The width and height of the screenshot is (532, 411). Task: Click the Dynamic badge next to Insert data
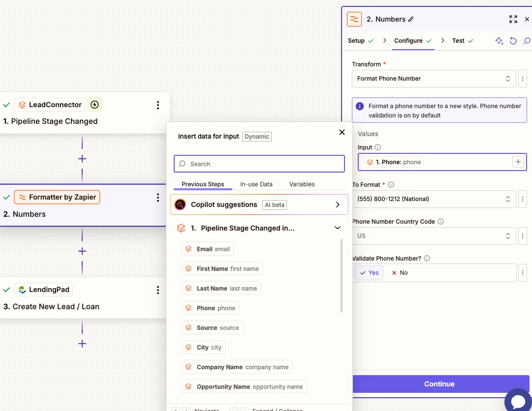click(x=256, y=137)
